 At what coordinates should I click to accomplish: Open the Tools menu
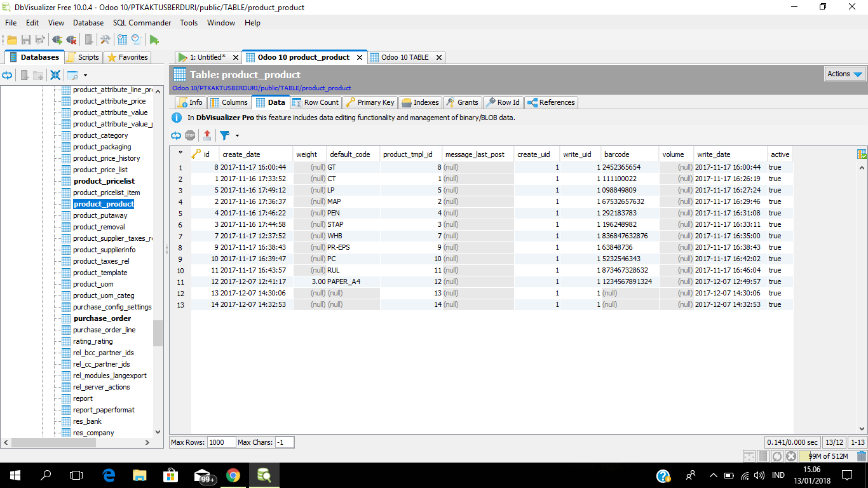189,23
